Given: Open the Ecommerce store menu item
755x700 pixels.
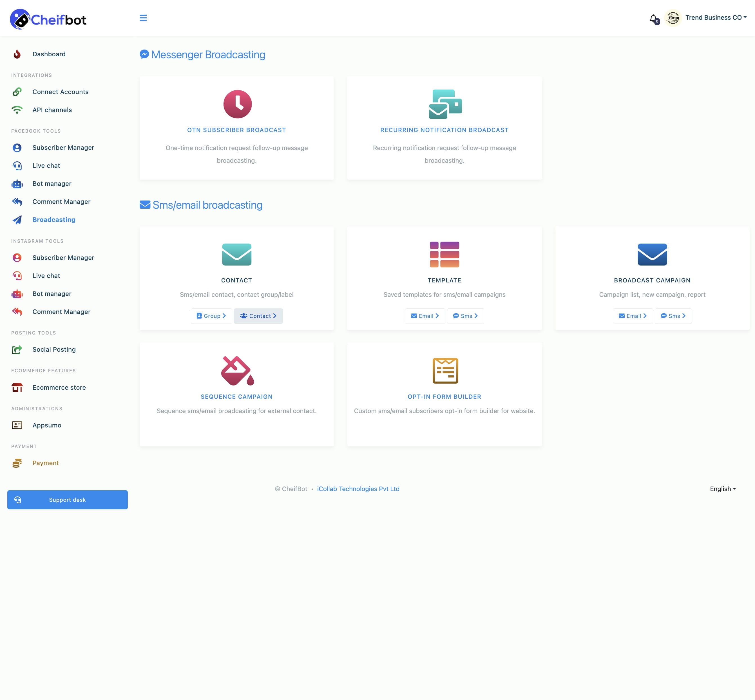Looking at the screenshot, I should pos(59,387).
